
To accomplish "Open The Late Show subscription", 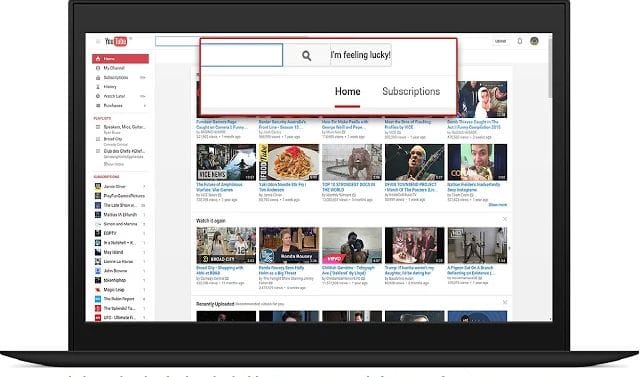I will (121, 205).
